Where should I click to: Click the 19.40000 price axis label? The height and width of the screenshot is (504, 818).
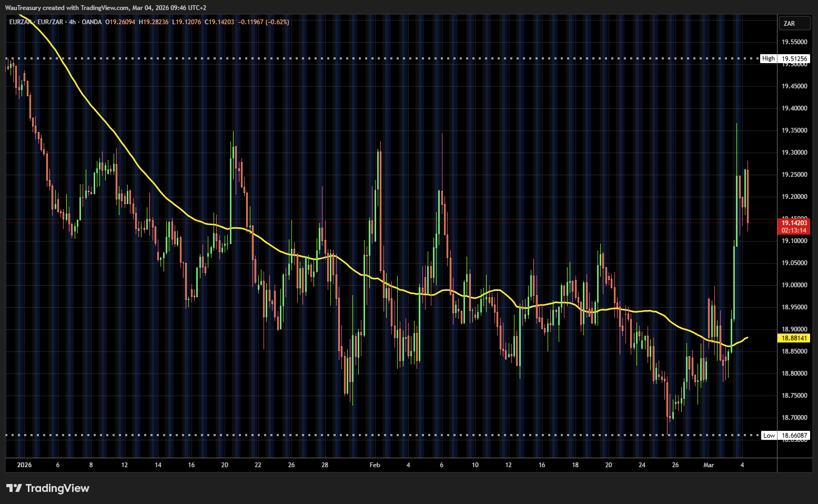(794, 108)
